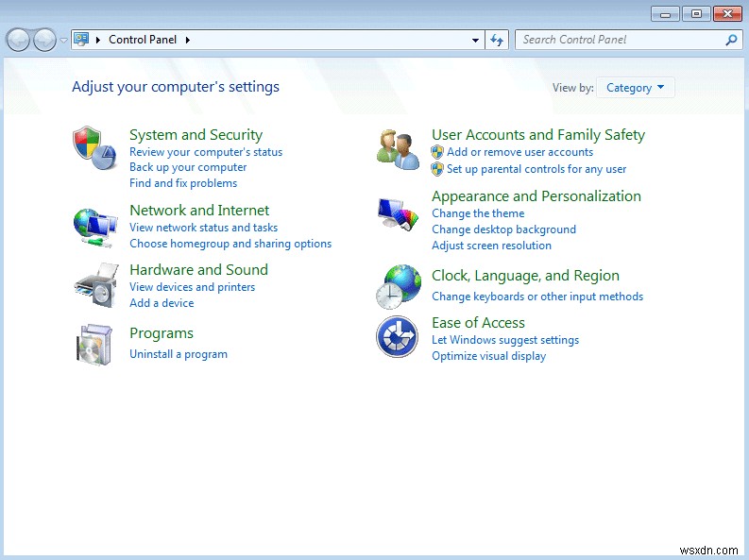This screenshot has width=749, height=560.
Task: Click Change desktop background
Action: [504, 229]
